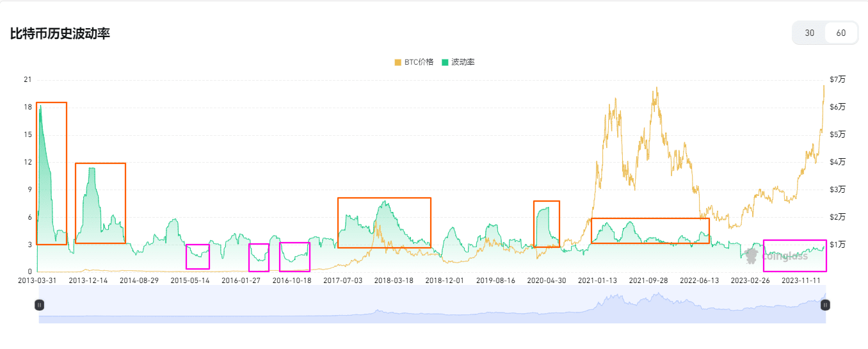Click the 2023-11-11 date label

801,280
